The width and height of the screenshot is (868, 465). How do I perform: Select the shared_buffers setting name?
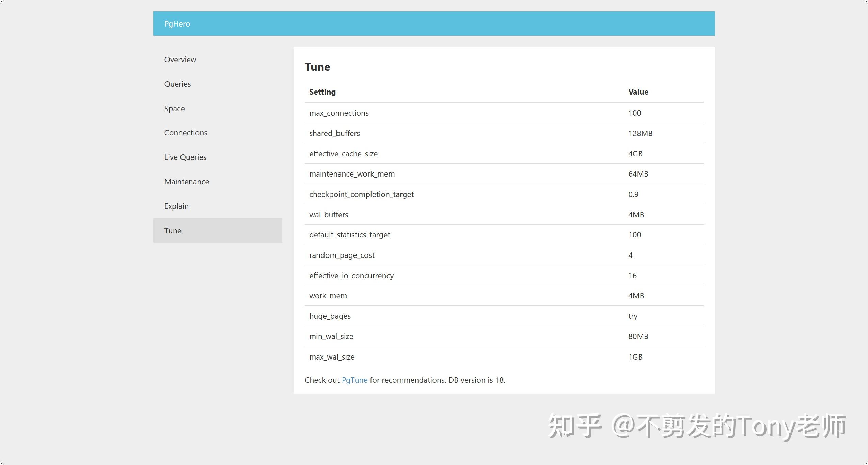point(334,133)
